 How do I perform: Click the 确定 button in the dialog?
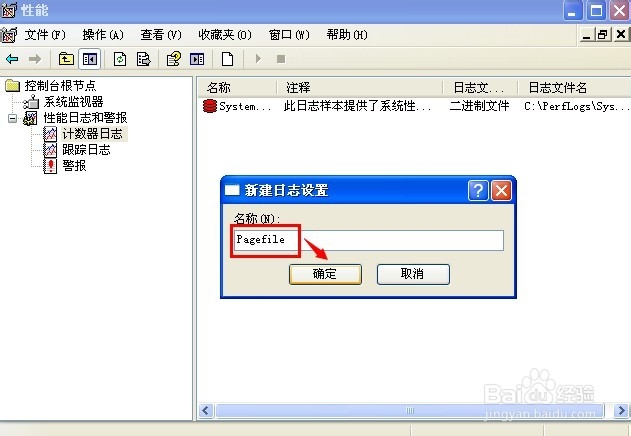tap(325, 274)
